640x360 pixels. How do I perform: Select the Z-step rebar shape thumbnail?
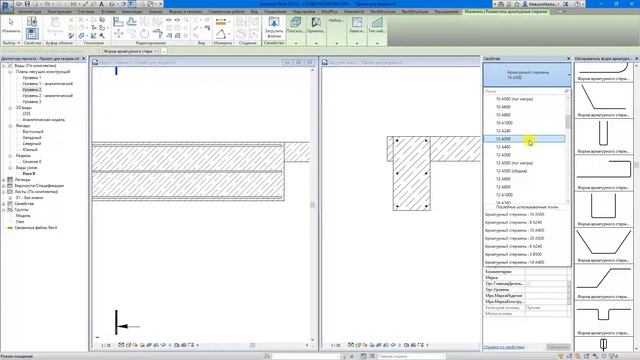pos(604,282)
